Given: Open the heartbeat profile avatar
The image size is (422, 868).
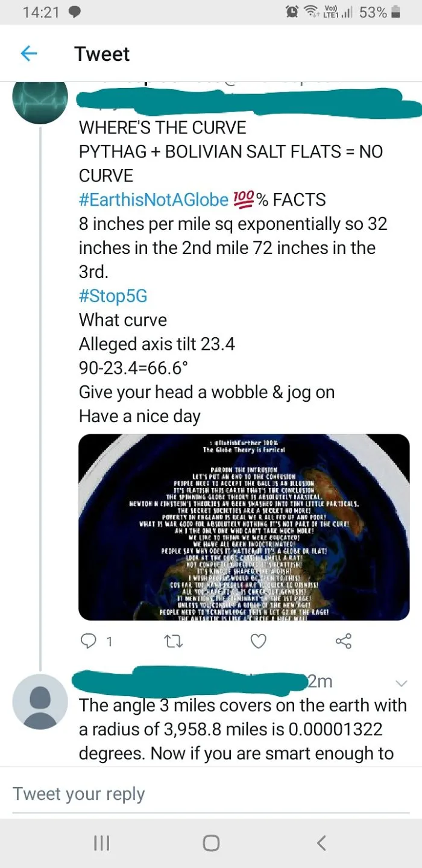Looking at the screenshot, I should 40,97.
